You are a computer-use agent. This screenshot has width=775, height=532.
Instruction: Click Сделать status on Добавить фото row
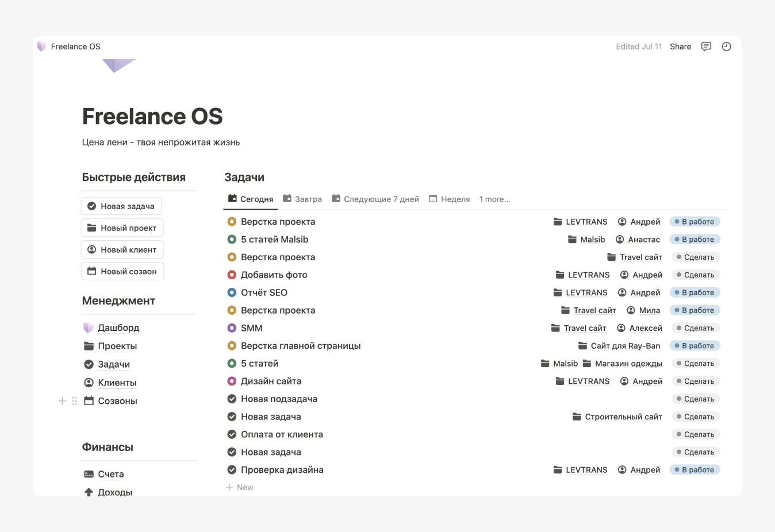[695, 275]
